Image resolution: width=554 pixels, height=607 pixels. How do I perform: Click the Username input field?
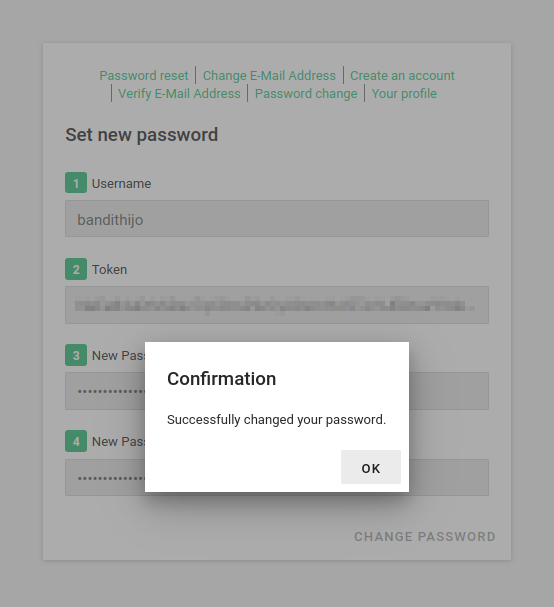(x=277, y=218)
